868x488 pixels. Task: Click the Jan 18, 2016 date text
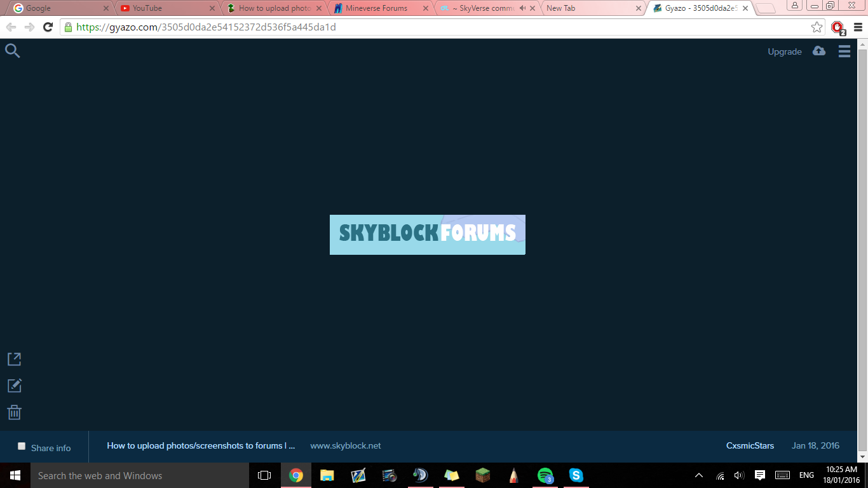815,445
